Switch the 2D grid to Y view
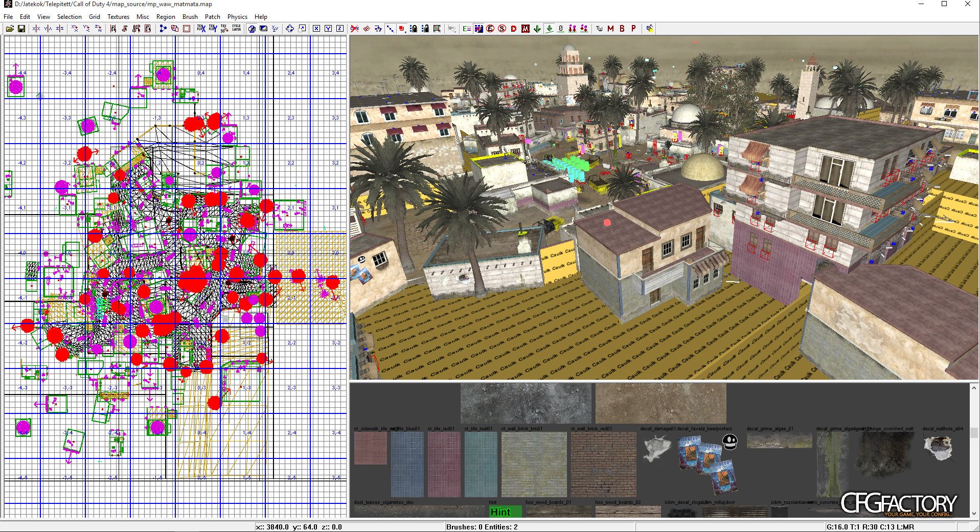980x532 pixels. [x=328, y=29]
